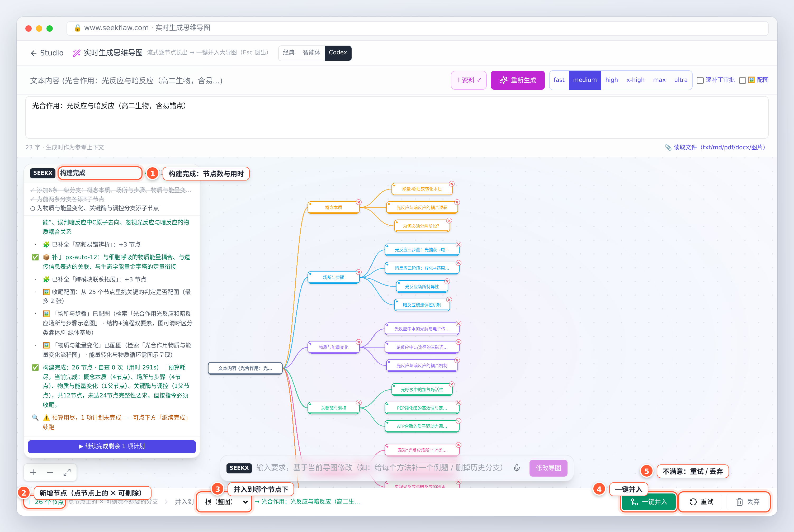Select the medium effort level
Viewport: 794px width, 532px height.
pos(585,80)
